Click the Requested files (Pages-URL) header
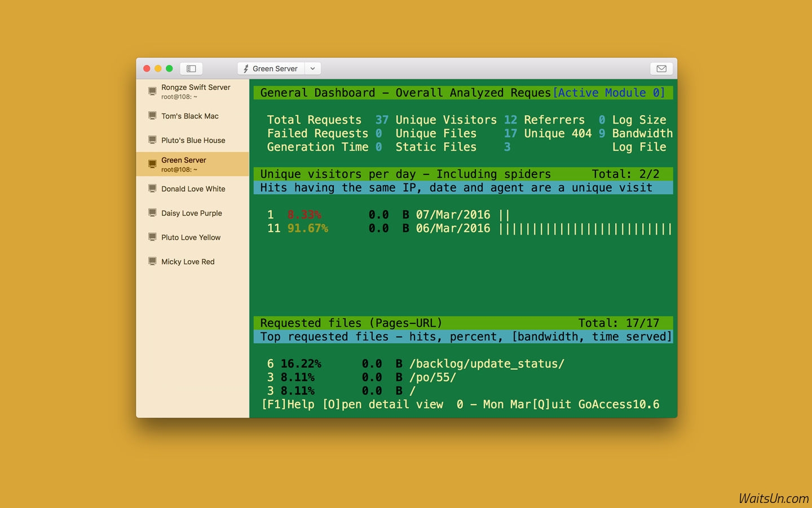Screen dimensions: 812x508 point(351,323)
